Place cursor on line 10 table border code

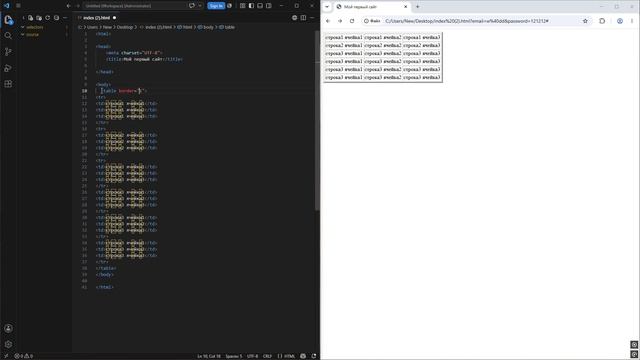tap(123, 91)
